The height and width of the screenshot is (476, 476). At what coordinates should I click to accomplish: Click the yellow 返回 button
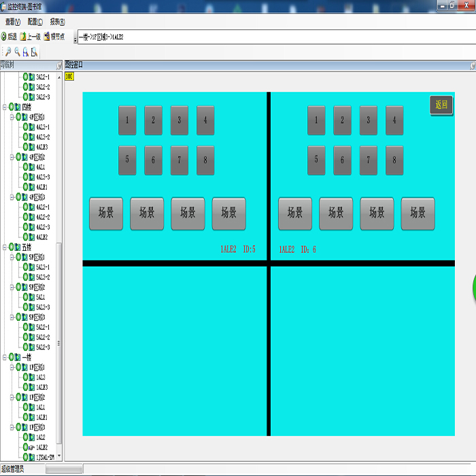[x=441, y=105]
